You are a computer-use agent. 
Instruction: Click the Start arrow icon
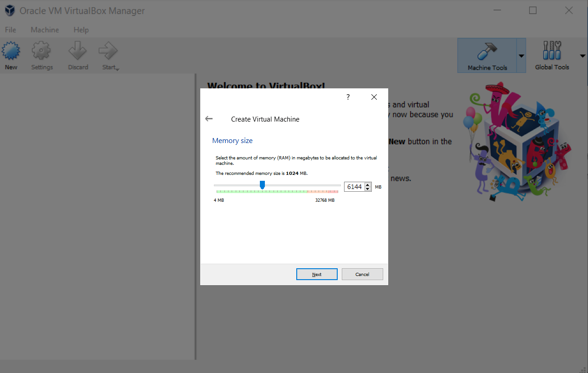108,51
